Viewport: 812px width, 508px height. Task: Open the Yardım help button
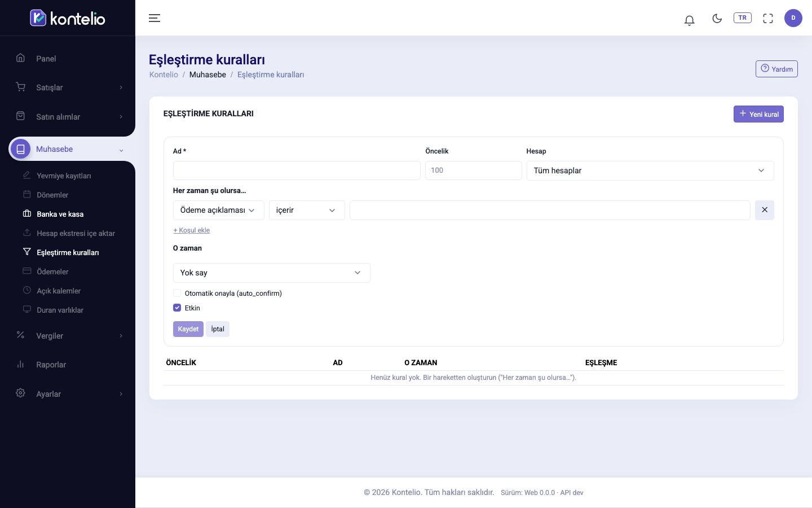point(776,69)
